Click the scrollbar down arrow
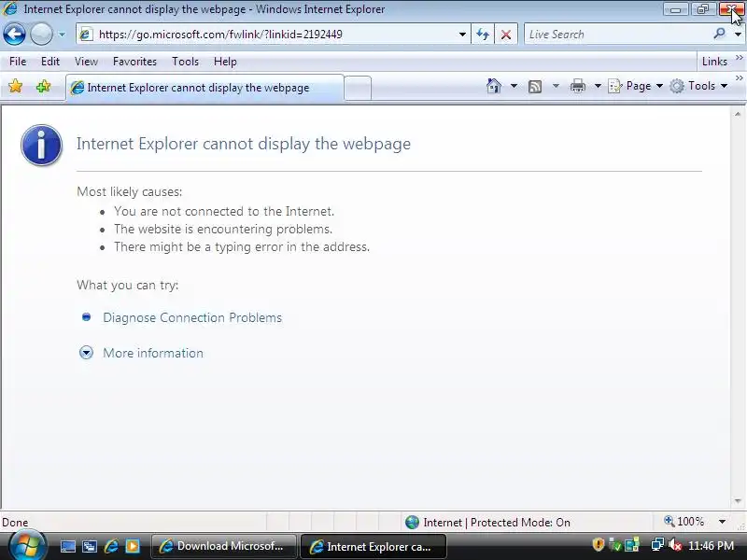Image resolution: width=747 pixels, height=560 pixels. (738, 501)
